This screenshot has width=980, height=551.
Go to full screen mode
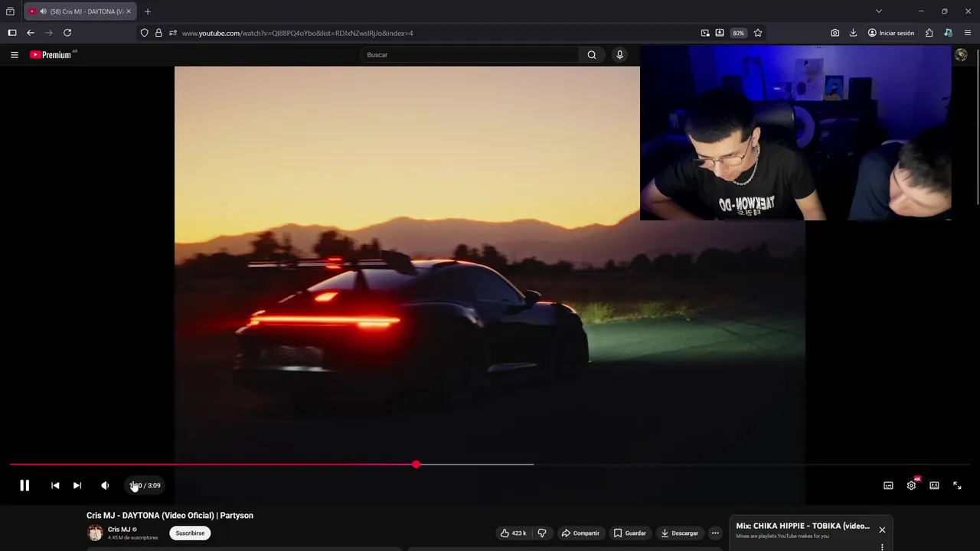pyautogui.click(x=957, y=485)
